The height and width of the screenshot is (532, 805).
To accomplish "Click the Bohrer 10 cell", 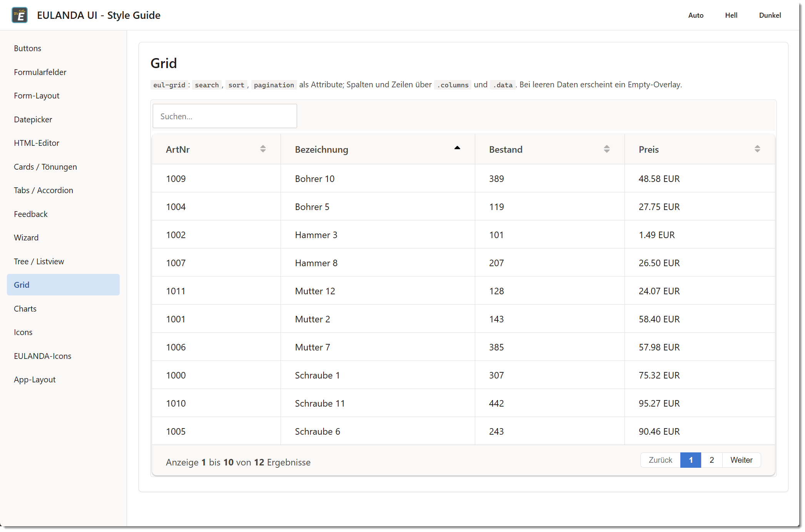I will [x=378, y=178].
